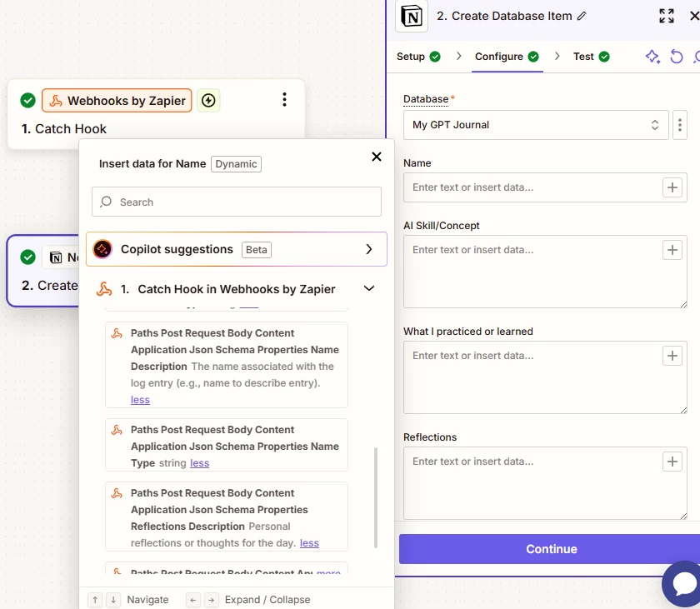700x609 pixels.
Task: Expand Copilot suggestions arrow
Action: click(x=368, y=249)
